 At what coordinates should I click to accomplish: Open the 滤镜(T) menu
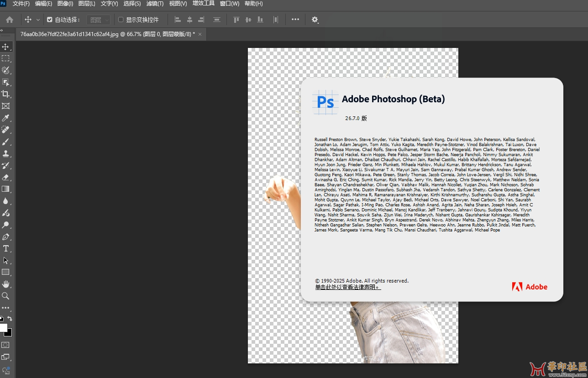(155, 4)
